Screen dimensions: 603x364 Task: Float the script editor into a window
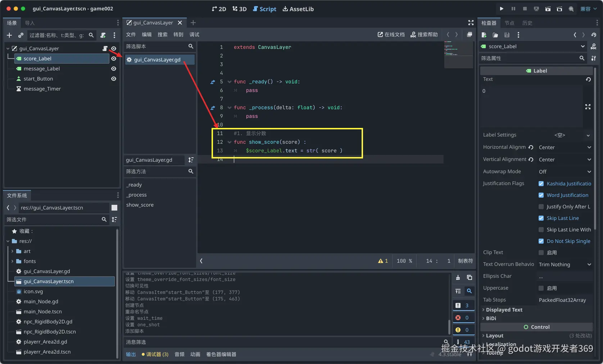470,34
